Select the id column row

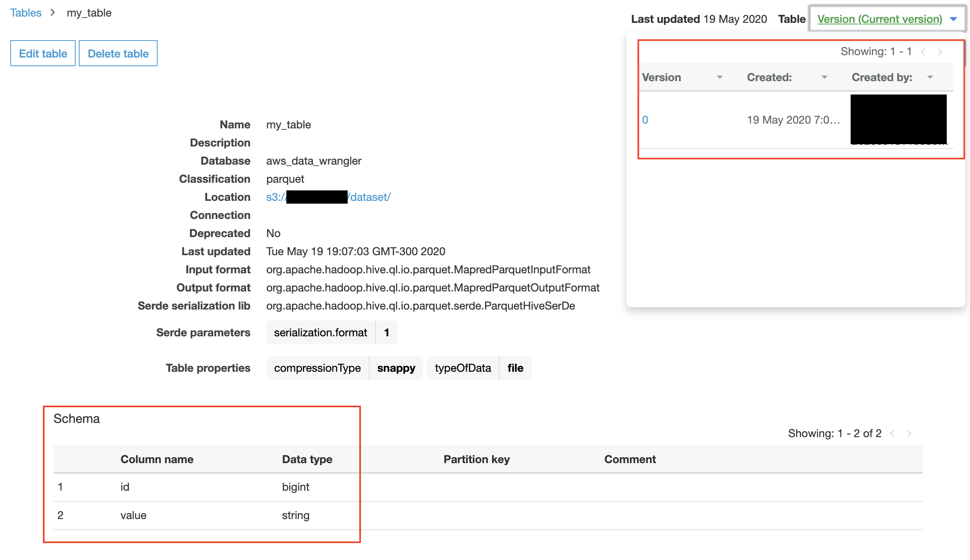pos(488,487)
